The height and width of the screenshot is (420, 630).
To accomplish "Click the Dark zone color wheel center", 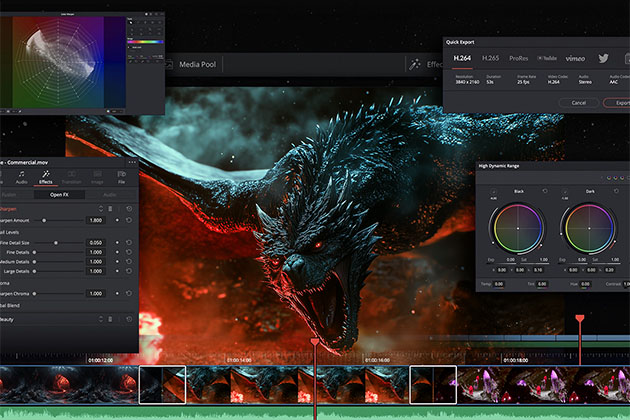I will pos(589,228).
